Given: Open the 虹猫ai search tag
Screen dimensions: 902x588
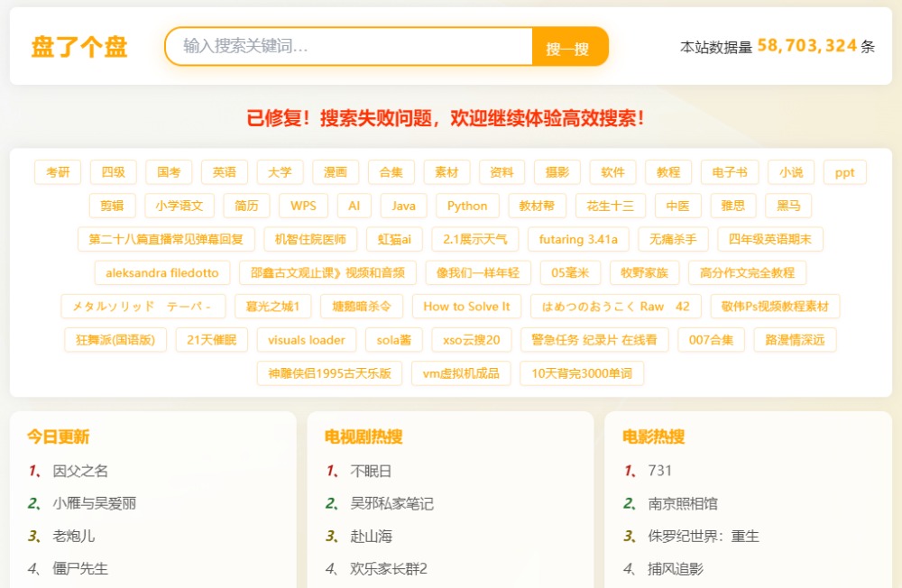Looking at the screenshot, I should coord(394,239).
